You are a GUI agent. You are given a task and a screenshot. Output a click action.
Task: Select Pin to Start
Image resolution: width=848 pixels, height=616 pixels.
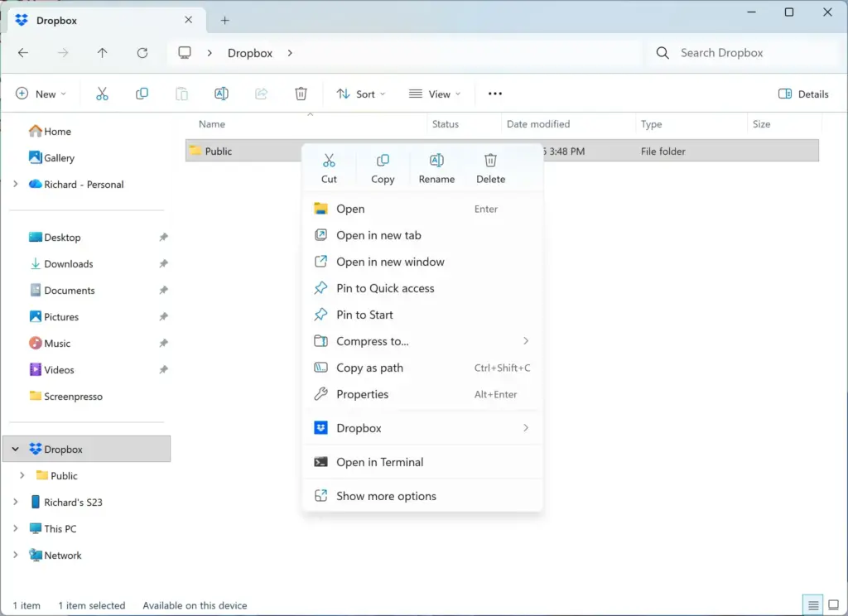[422, 315]
